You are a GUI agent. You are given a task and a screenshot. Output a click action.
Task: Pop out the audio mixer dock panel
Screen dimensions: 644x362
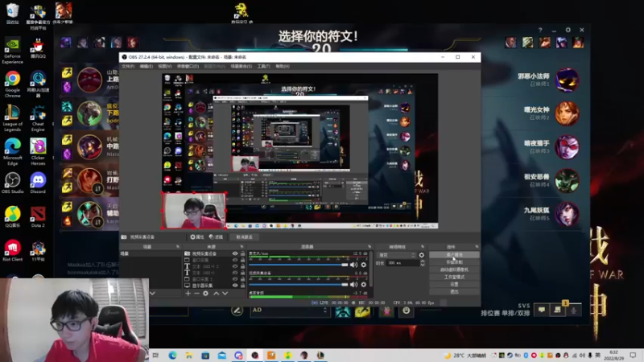pyautogui.click(x=369, y=247)
